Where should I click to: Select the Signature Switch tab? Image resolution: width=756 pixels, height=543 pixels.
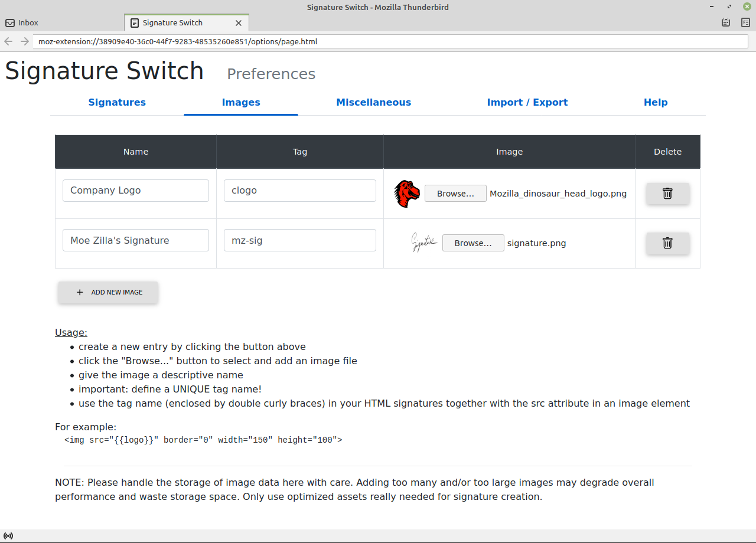[187, 23]
